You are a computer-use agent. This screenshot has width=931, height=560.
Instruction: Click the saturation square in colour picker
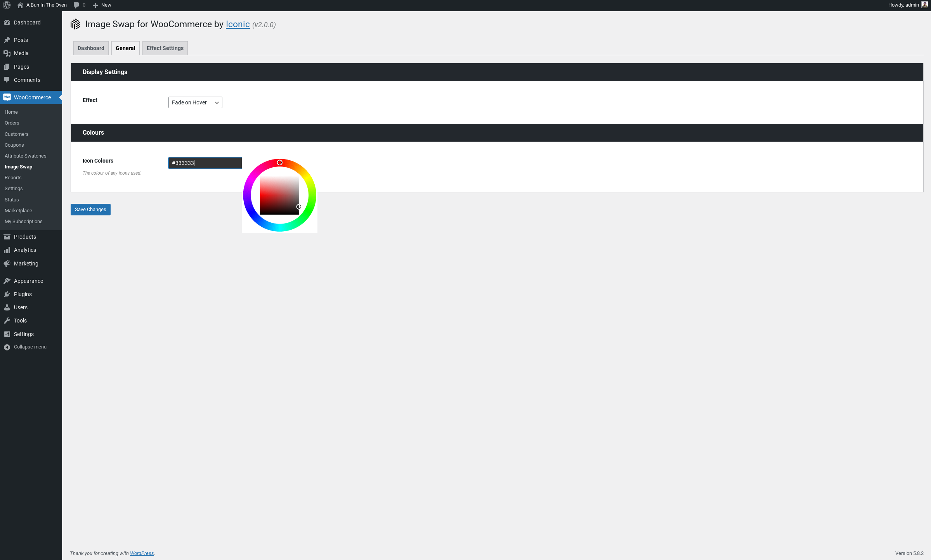279,195
